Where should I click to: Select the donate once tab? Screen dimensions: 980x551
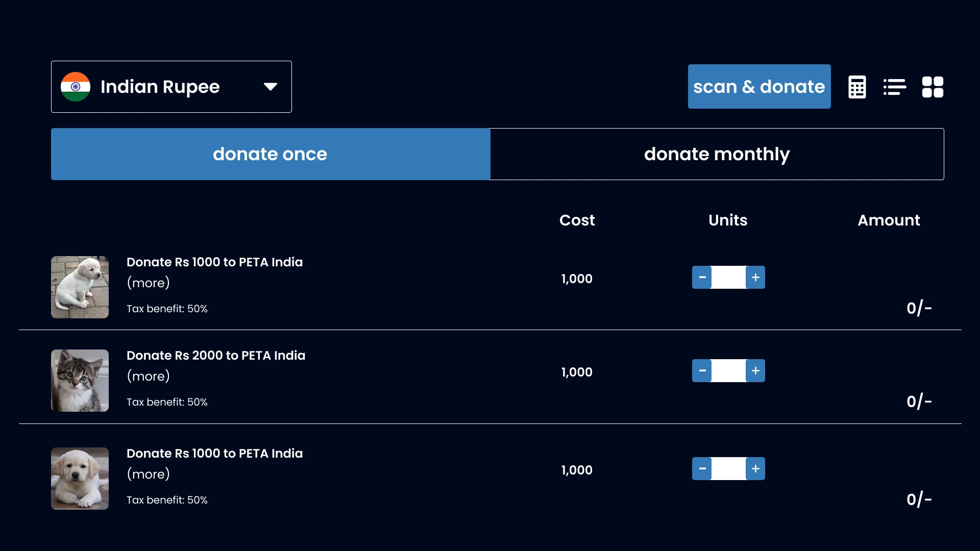[x=271, y=154]
